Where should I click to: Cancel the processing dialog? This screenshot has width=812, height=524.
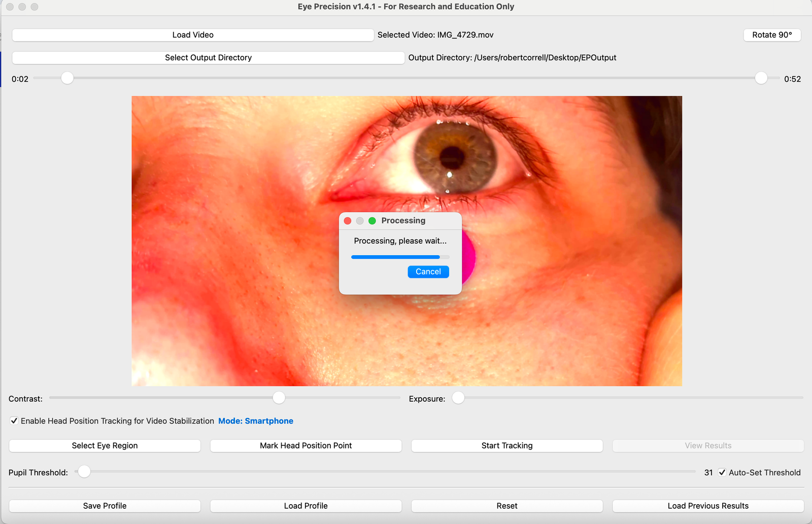point(428,272)
